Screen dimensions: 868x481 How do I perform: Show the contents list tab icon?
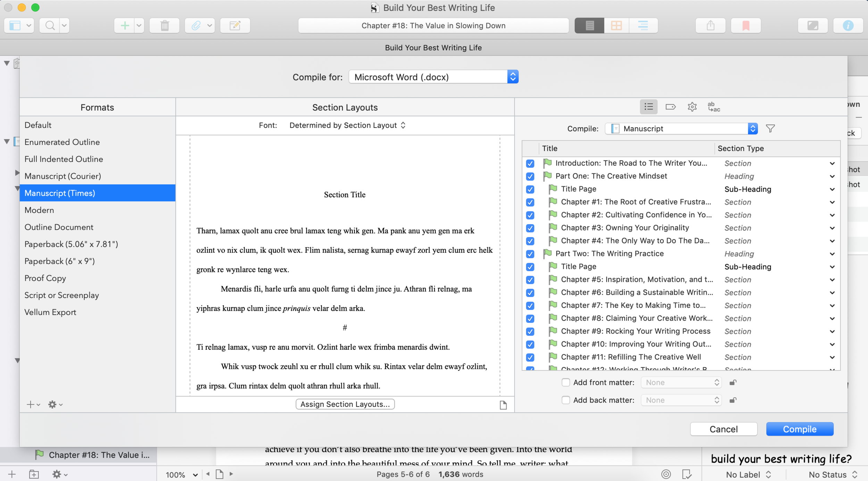(x=649, y=107)
